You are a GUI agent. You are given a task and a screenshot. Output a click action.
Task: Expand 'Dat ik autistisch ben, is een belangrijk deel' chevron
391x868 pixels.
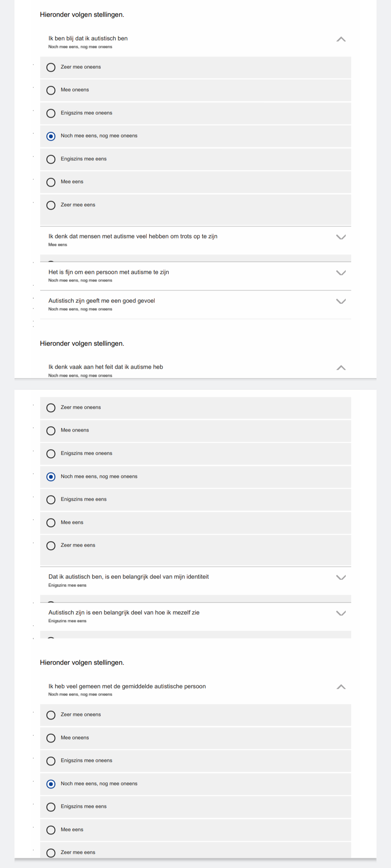pyautogui.click(x=341, y=577)
